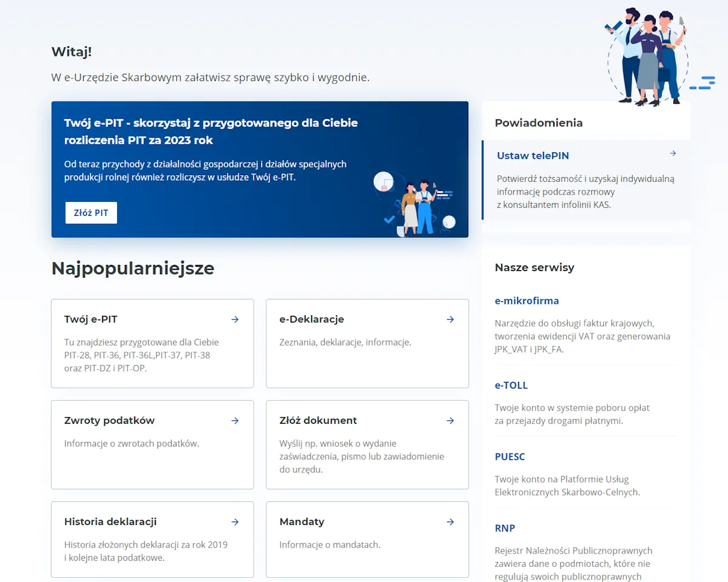Click the arrow icon next to Mandaty
The image size is (728, 582).
(450, 522)
